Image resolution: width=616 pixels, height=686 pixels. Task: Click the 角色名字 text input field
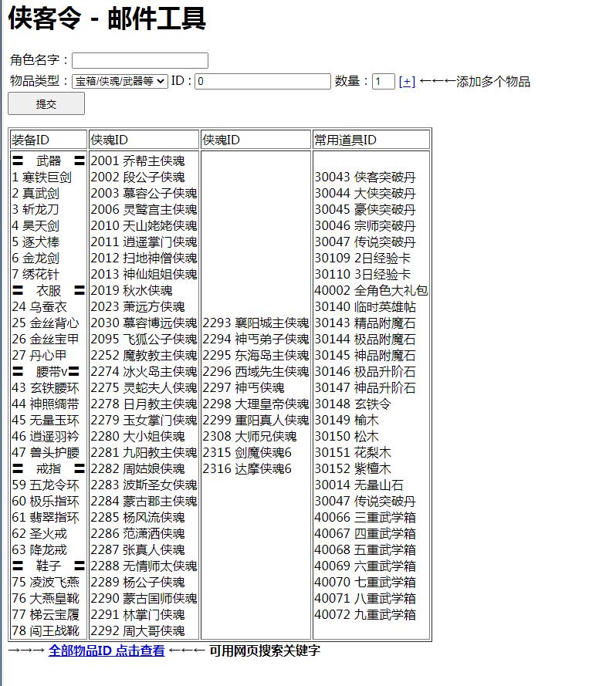click(x=140, y=60)
